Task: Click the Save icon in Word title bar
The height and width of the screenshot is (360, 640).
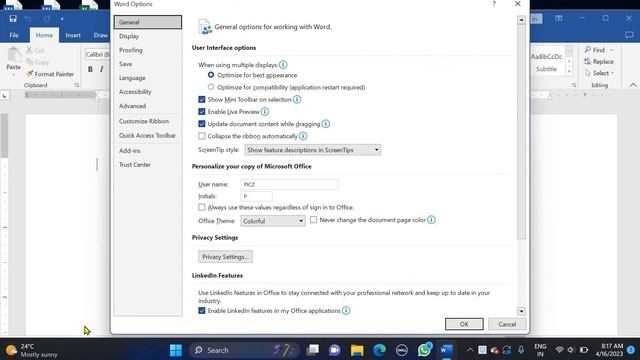Action: (x=13, y=18)
